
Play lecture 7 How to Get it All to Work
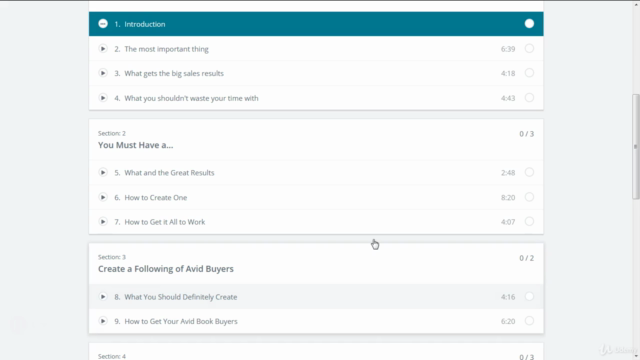103,222
